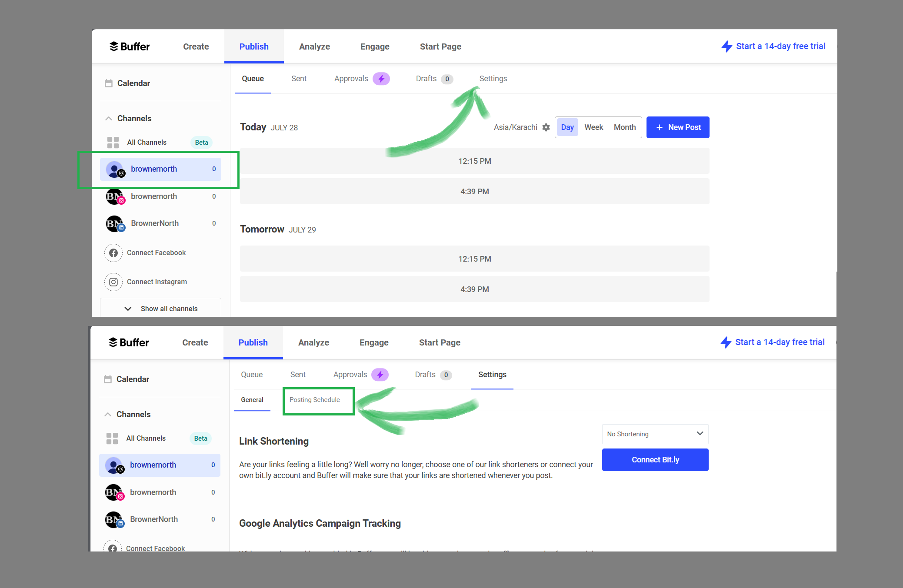This screenshot has width=903, height=588.
Task: Expand Show all channels
Action: coord(160,309)
